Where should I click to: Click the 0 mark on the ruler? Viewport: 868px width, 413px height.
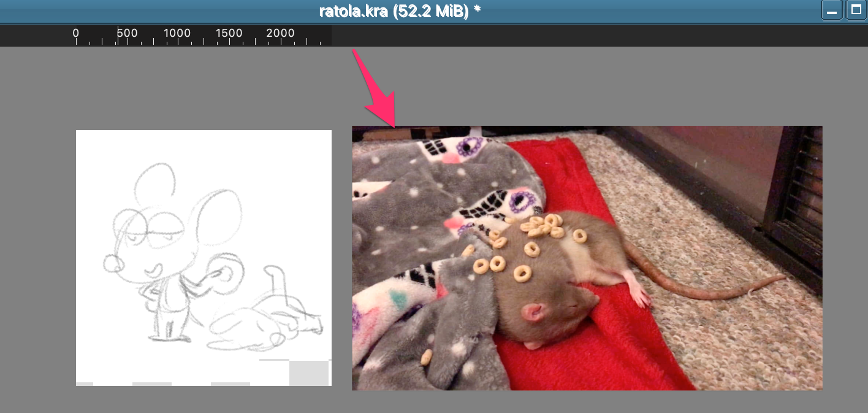pyautogui.click(x=76, y=34)
